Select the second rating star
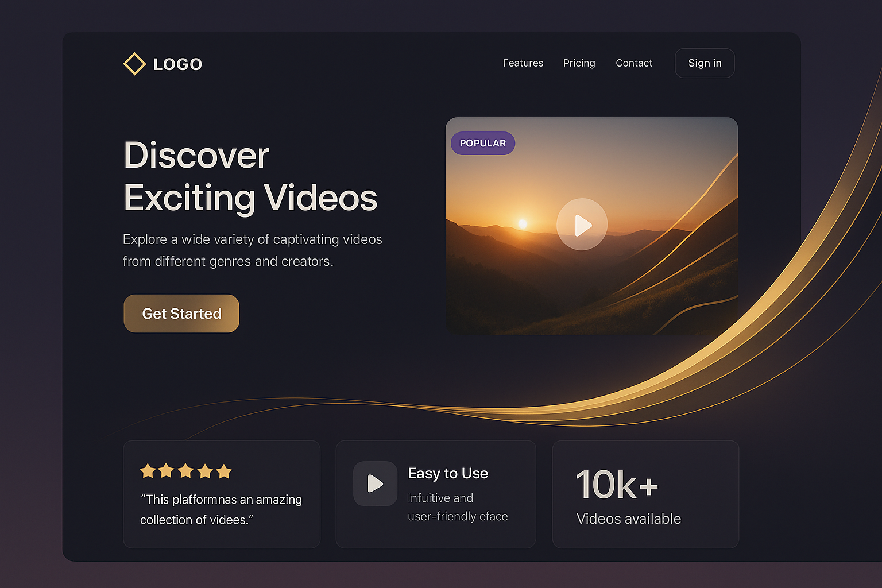Screen dimensions: 882x588 pyautogui.click(x=167, y=471)
